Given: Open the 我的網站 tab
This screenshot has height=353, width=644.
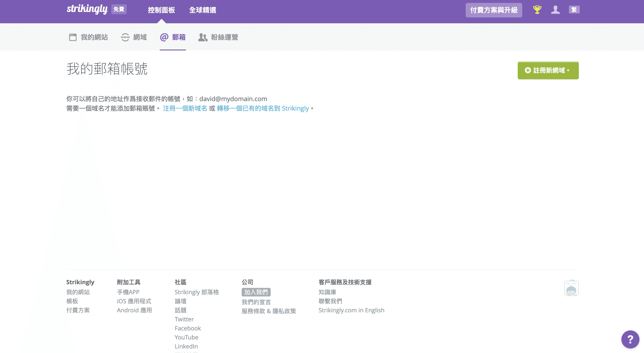Looking at the screenshot, I should click(x=88, y=37).
